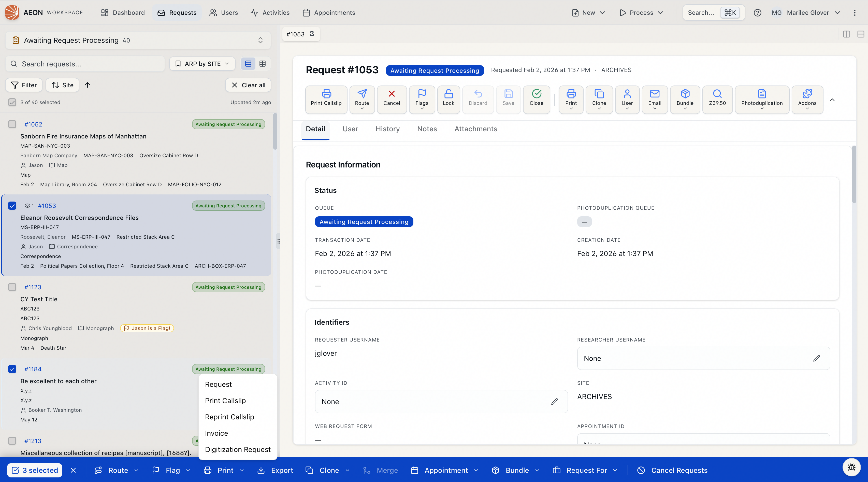868x482 pixels.
Task: Open the ARP by SITE saved view dropdown
Action: (202, 64)
